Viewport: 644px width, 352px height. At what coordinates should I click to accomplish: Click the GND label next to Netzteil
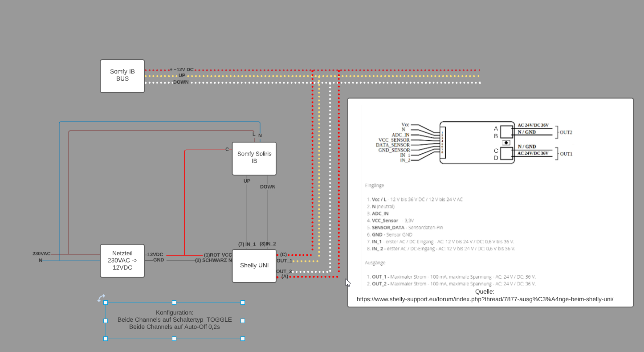159,259
